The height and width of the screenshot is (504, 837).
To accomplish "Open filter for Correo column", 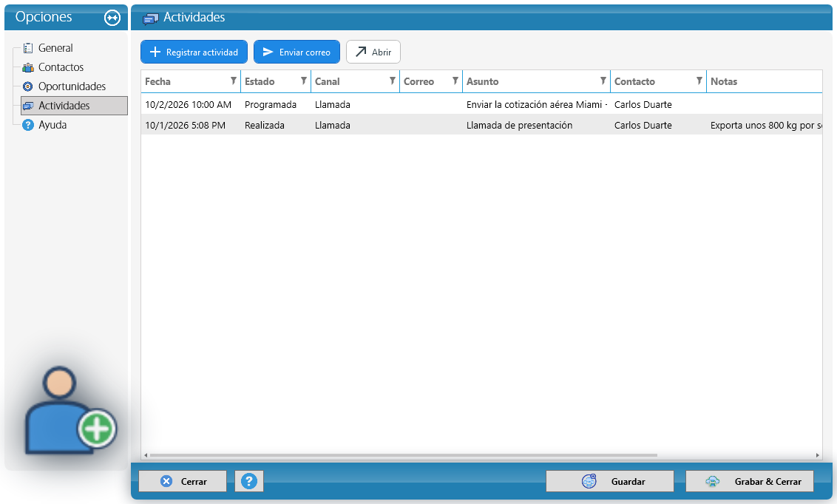I will (455, 81).
